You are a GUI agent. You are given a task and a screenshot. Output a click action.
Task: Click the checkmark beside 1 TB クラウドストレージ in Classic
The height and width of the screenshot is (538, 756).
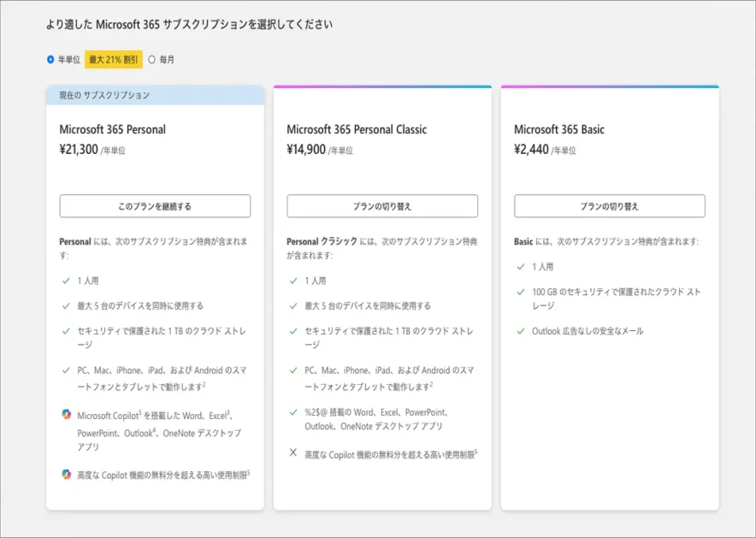pos(294,331)
